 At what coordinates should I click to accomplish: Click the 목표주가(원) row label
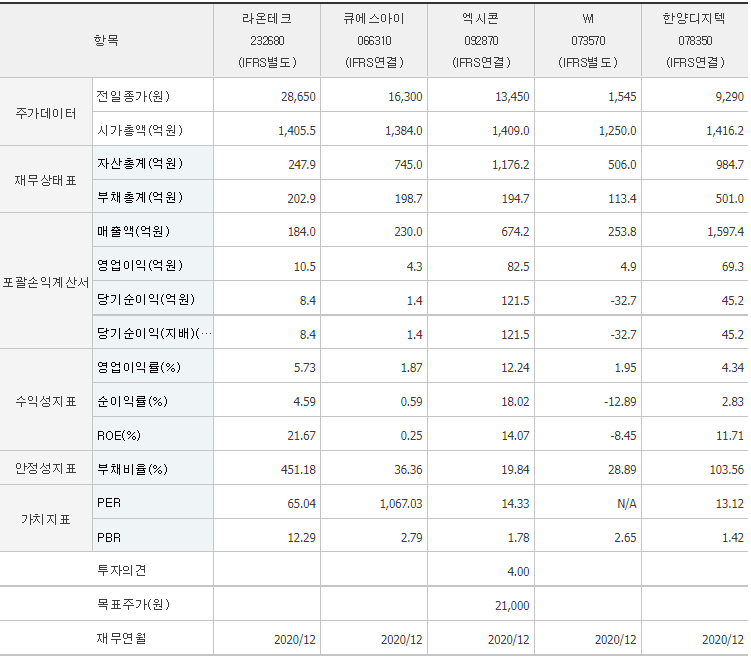[133, 604]
